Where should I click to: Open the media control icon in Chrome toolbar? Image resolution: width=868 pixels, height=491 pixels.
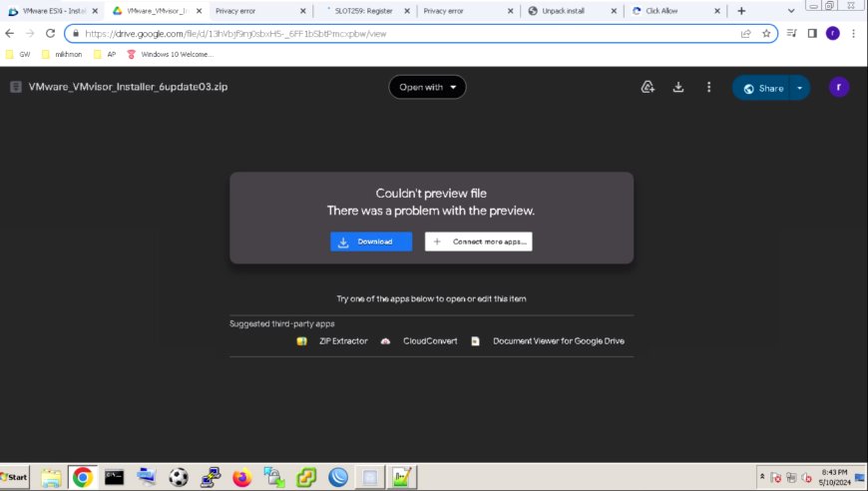coord(791,34)
